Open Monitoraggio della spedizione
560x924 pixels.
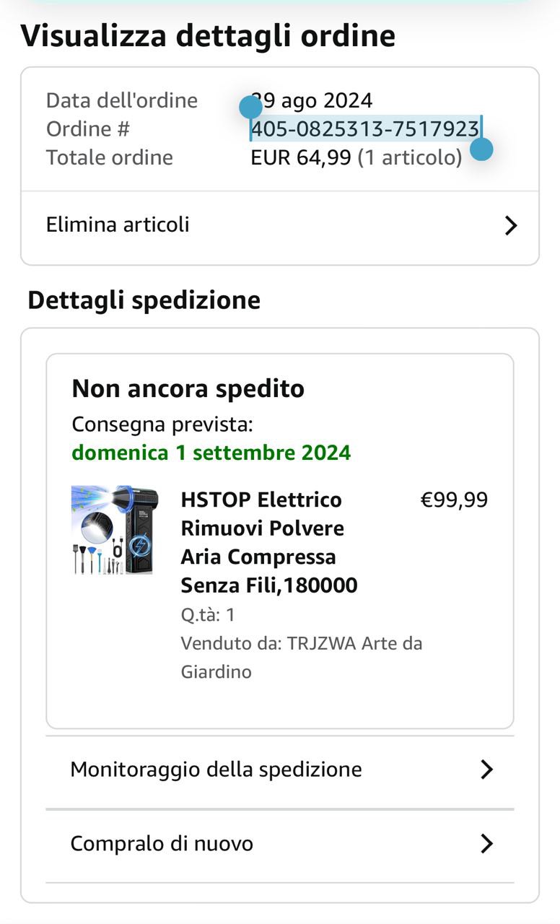coord(216,770)
